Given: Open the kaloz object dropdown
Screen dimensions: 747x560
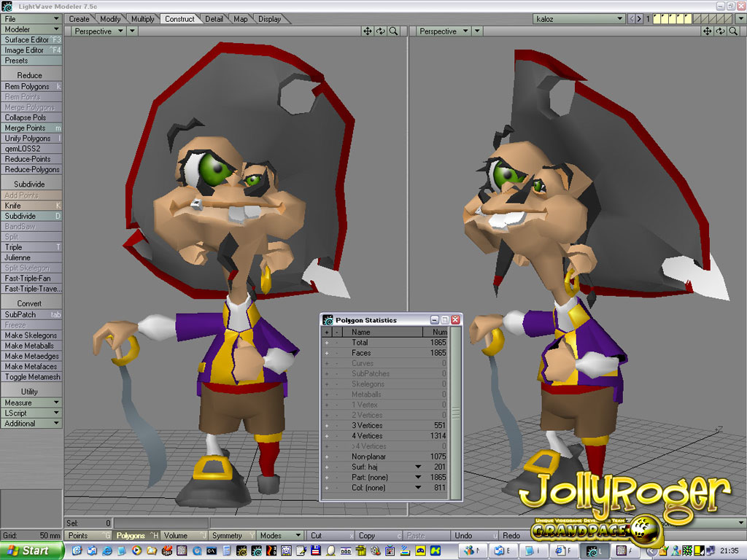Looking at the screenshot, I should pos(578,19).
